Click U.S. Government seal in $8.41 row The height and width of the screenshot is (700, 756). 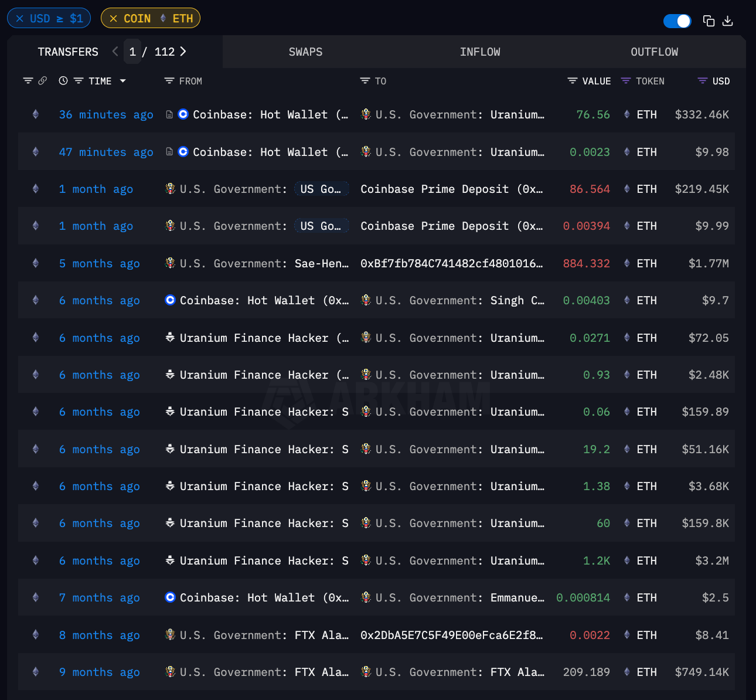coord(171,635)
